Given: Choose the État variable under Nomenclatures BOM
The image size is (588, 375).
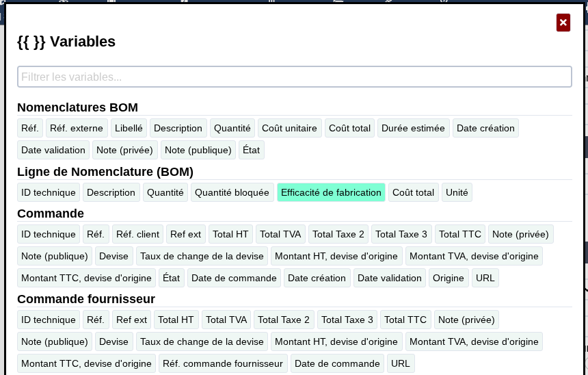Looking at the screenshot, I should pos(251,150).
